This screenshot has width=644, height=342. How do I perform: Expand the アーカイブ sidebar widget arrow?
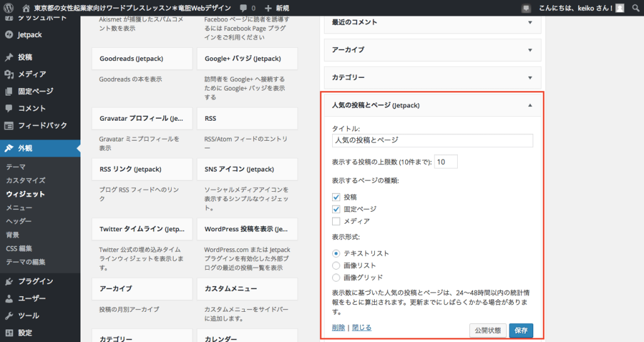click(530, 50)
